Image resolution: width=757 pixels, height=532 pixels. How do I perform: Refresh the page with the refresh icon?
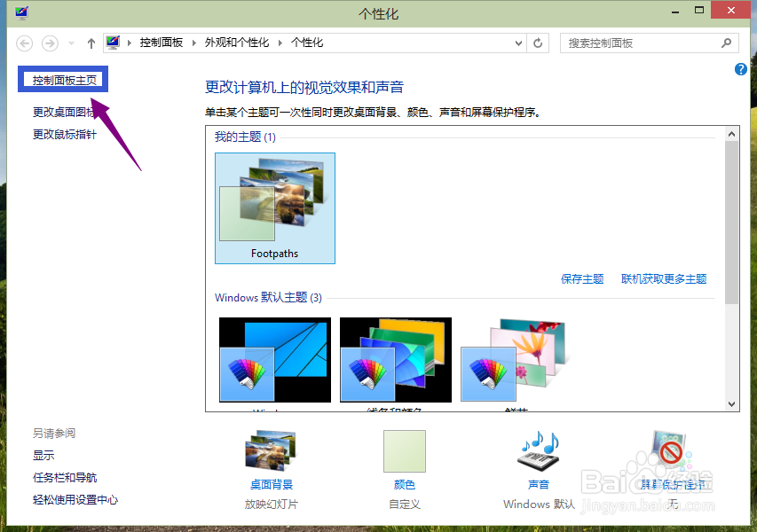coord(538,43)
